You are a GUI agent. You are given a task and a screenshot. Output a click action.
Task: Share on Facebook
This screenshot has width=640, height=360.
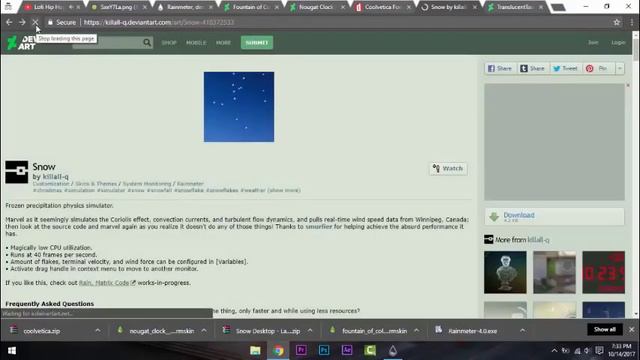pos(500,68)
